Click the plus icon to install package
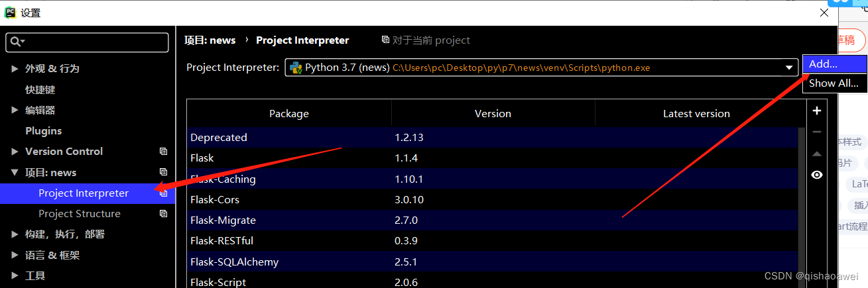This screenshot has height=288, width=868. pos(817,111)
